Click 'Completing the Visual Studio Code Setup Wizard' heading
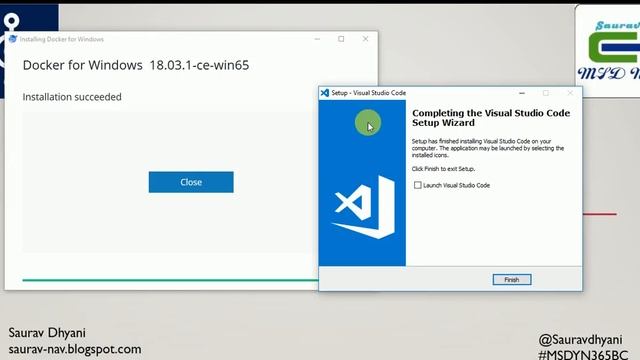The width and height of the screenshot is (640, 360). tap(491, 118)
